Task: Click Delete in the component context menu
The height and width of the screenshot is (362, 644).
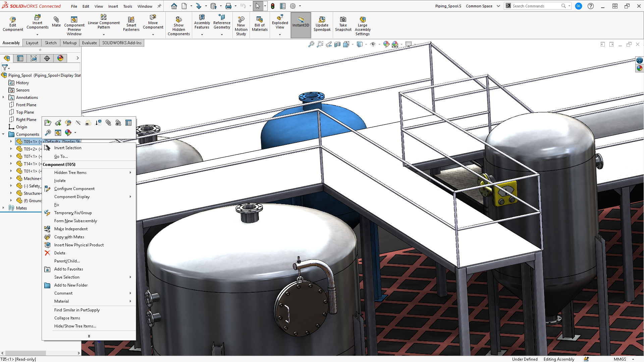Action: tap(59, 253)
